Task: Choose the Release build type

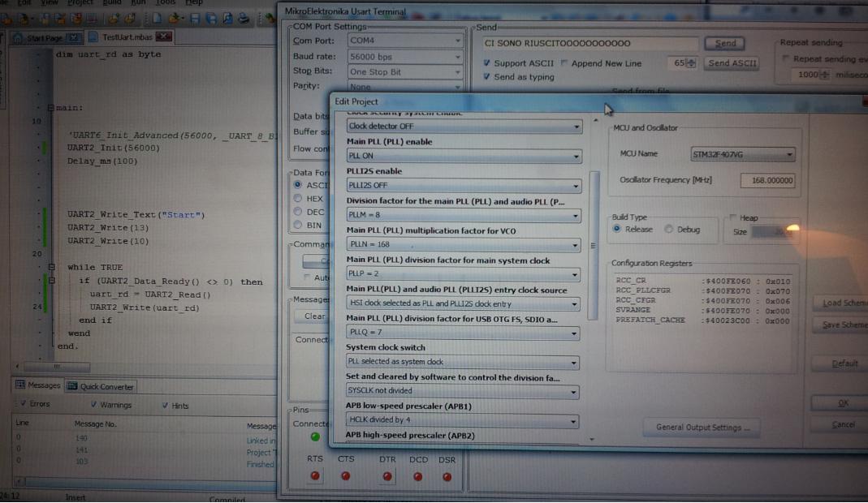Action: point(616,229)
